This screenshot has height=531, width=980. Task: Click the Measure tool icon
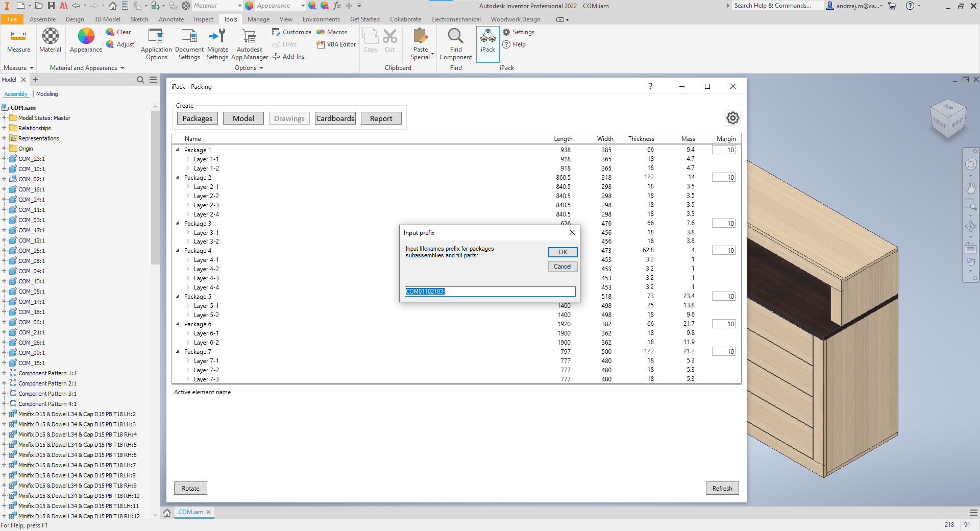(18, 37)
